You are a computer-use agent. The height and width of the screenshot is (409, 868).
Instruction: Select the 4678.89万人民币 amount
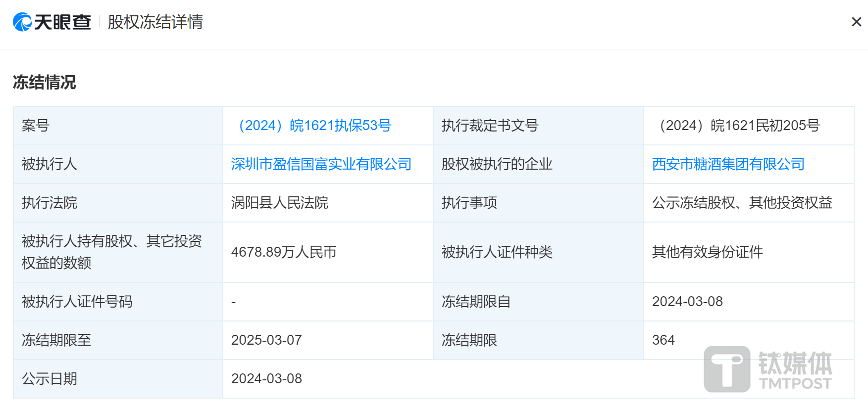(284, 252)
